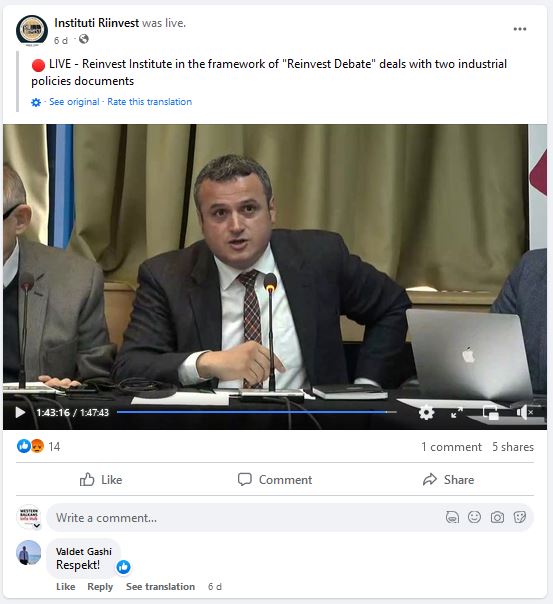Play the live video recording

(x=20, y=413)
